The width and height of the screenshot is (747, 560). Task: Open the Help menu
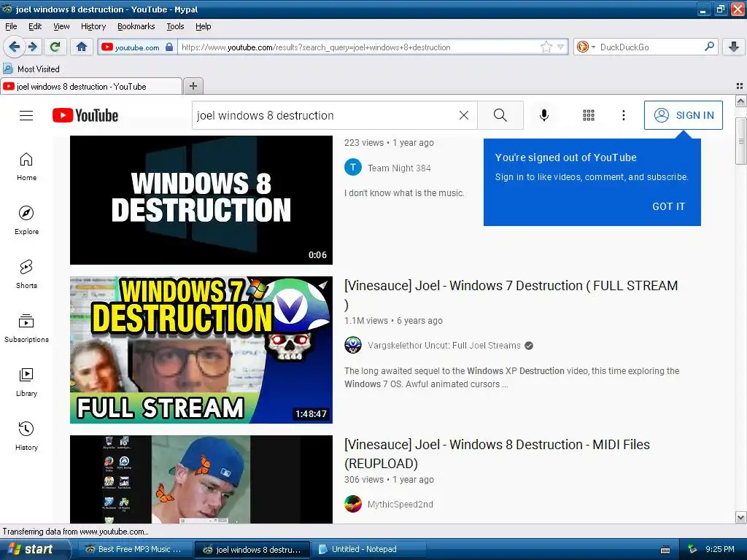pos(203,26)
